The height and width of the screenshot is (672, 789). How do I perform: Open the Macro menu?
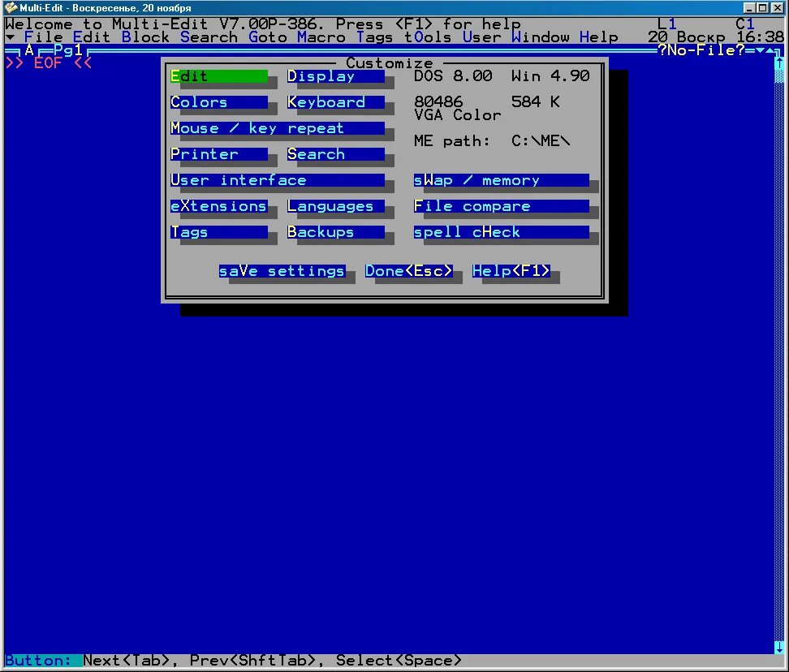coord(321,37)
